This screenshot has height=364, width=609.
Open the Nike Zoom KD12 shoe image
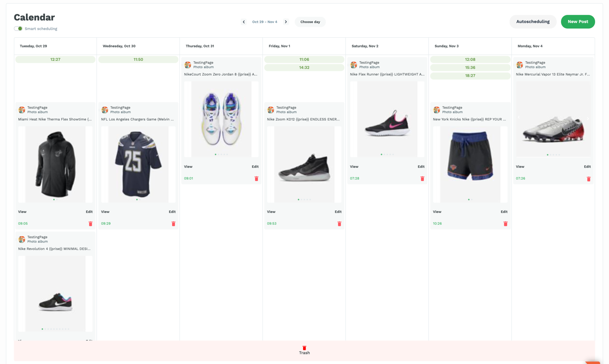(304, 164)
